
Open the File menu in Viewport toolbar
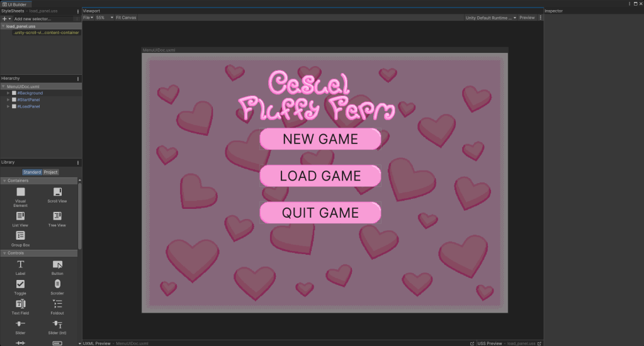(88, 18)
